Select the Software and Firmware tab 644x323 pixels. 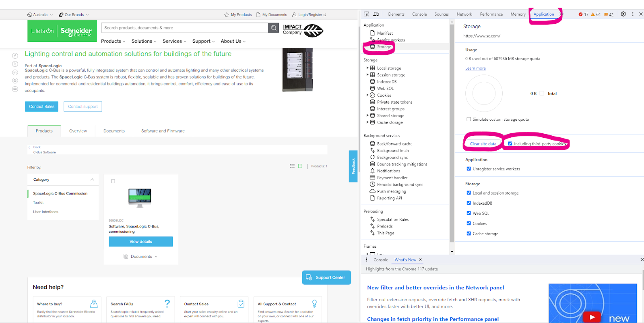point(163,131)
